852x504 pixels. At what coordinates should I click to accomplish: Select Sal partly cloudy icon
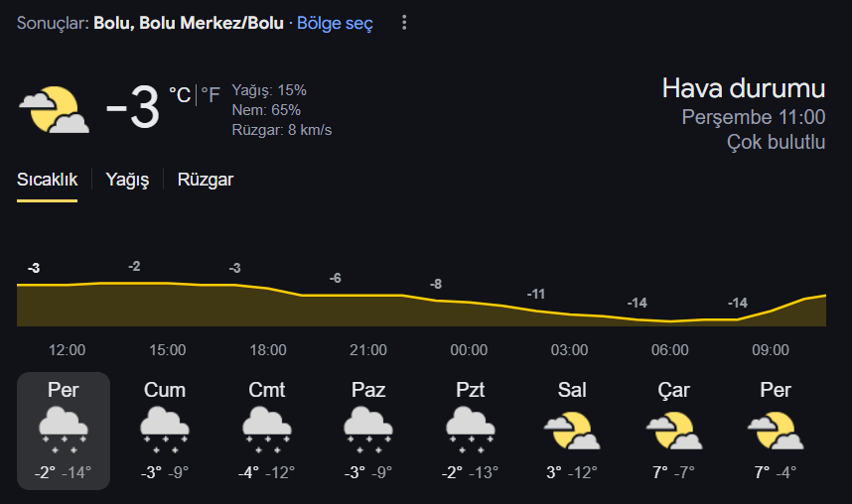[572, 431]
